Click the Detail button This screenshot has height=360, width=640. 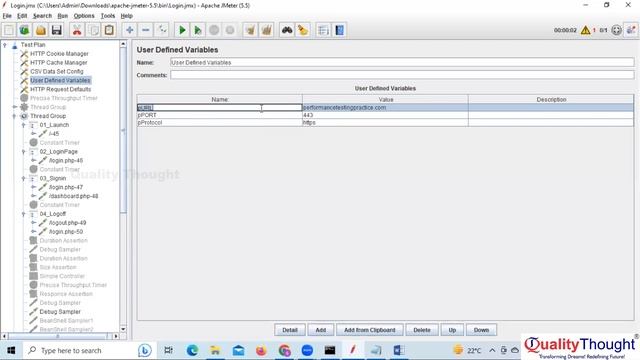[290, 330]
